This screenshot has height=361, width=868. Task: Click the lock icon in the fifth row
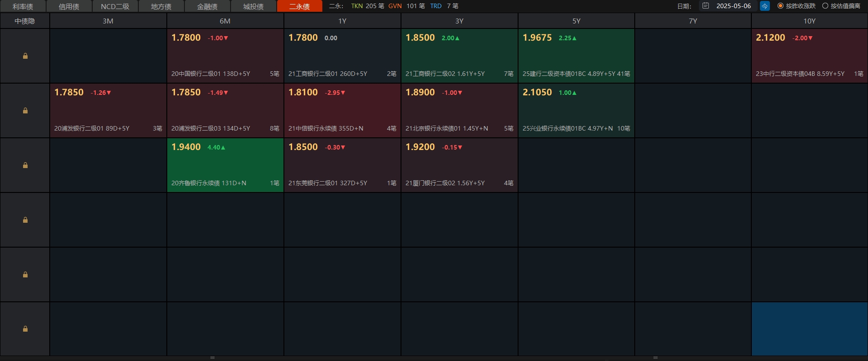25,275
